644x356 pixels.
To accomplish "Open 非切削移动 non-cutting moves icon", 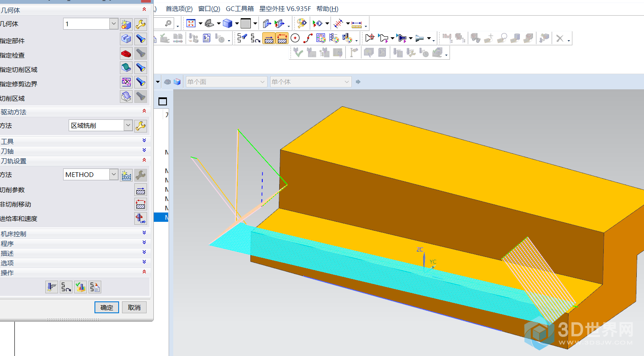I will (x=141, y=204).
